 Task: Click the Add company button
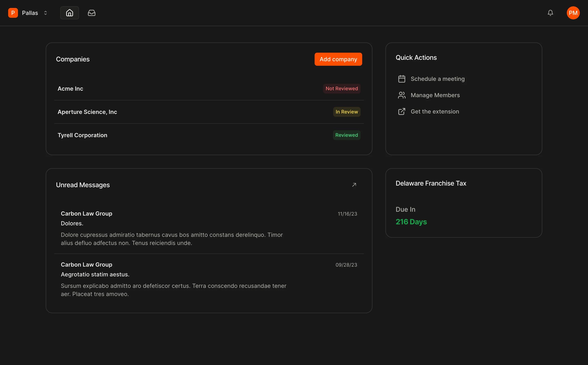(338, 59)
